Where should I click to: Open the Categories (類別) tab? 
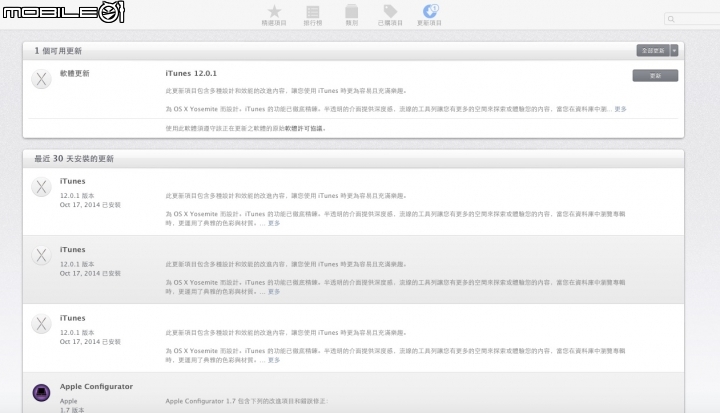coord(352,15)
